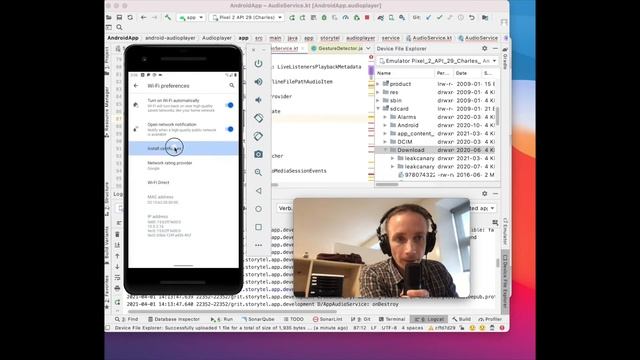The height and width of the screenshot is (360, 640).
Task: Click the Make Project hammer icon
Action: click(x=168, y=18)
